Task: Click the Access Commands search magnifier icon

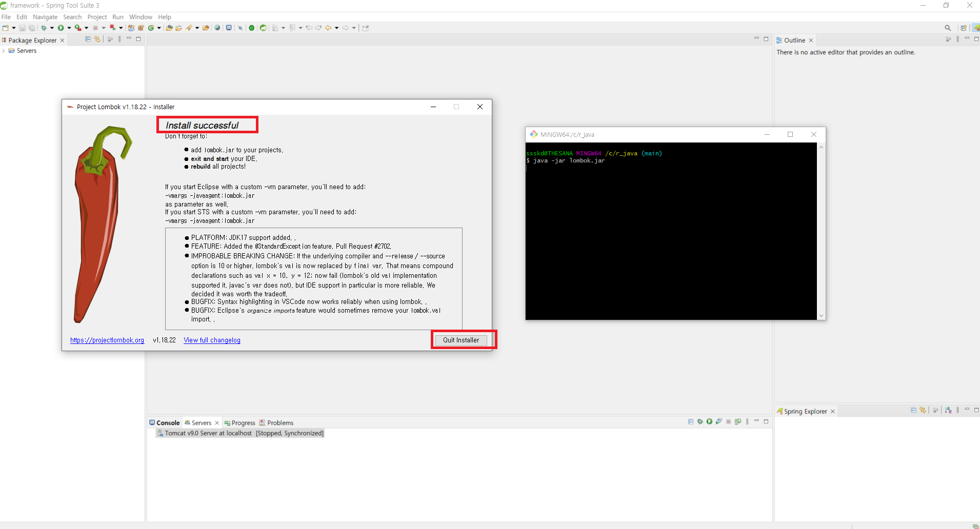Action: 948,28
